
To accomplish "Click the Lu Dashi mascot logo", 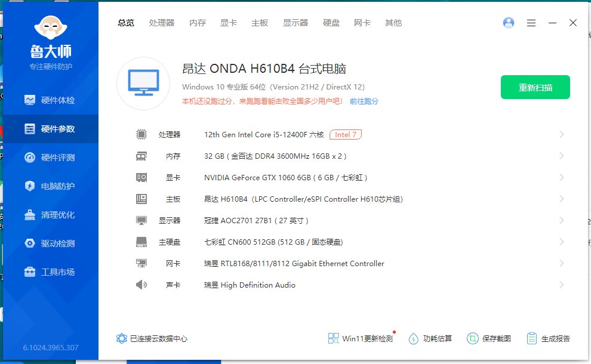I will (x=51, y=27).
